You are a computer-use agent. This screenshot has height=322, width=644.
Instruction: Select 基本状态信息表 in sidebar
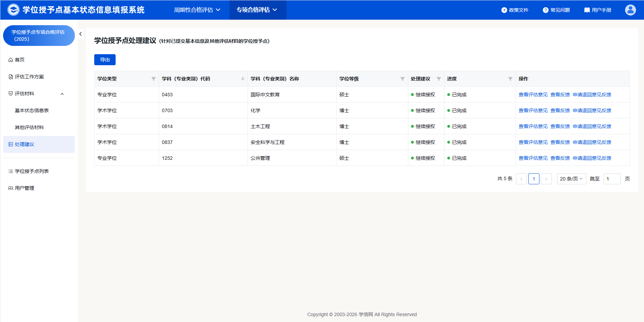point(32,110)
